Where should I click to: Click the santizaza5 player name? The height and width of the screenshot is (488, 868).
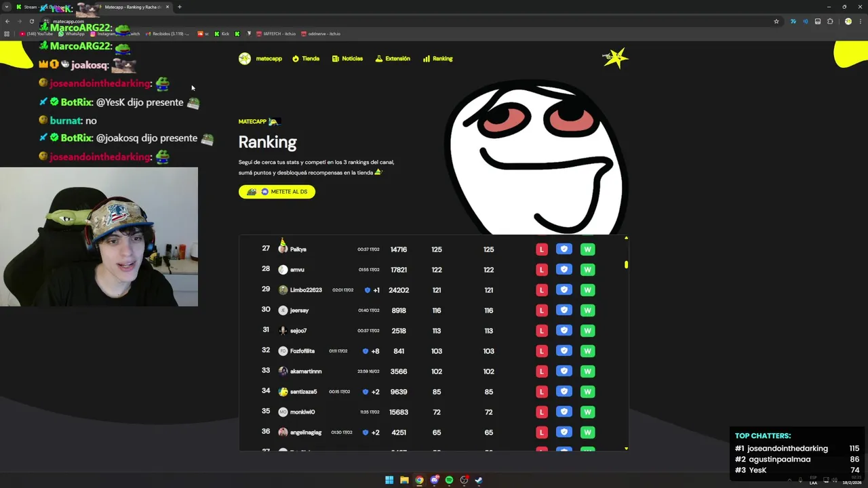(304, 392)
